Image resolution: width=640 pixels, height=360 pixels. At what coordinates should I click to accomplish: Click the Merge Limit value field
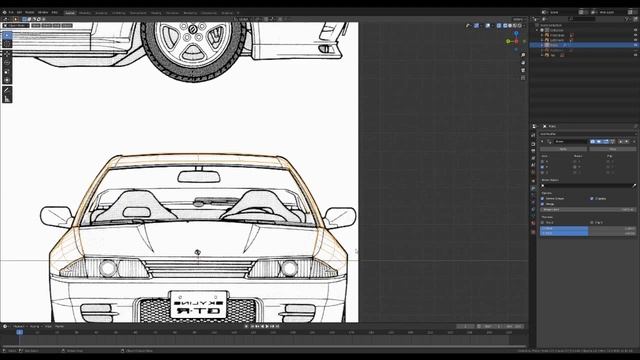[588, 209]
